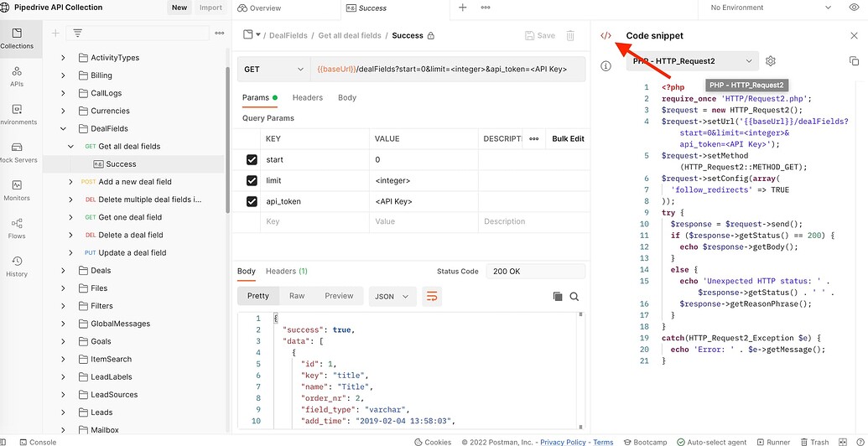Open Bootcamp from the status bar
This screenshot has height=446, width=868.
click(646, 442)
